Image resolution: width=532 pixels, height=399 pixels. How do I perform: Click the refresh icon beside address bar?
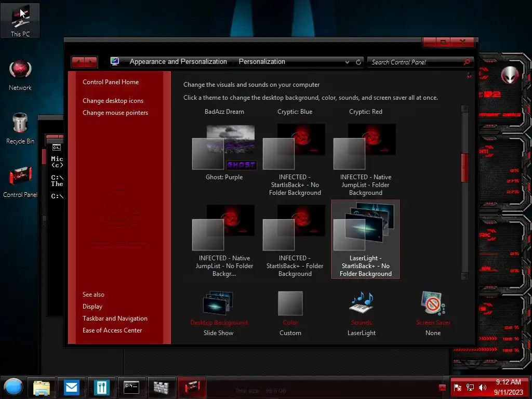pyautogui.click(x=358, y=62)
